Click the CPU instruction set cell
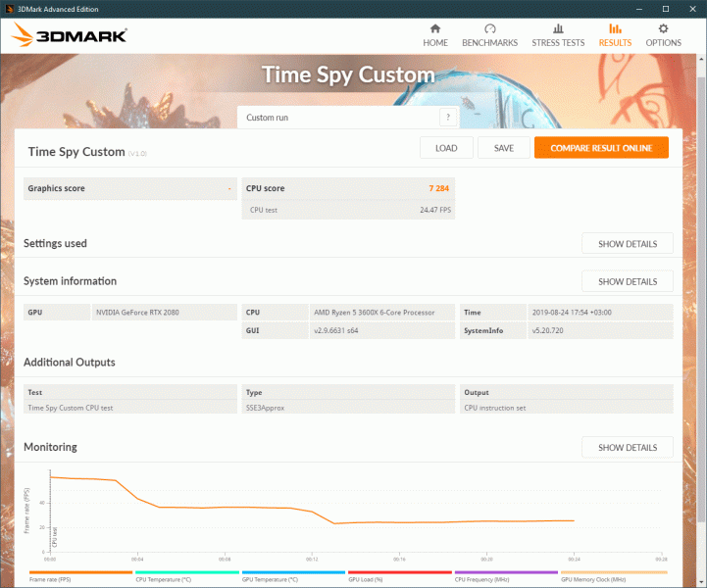This screenshot has width=707, height=588. [x=567, y=408]
